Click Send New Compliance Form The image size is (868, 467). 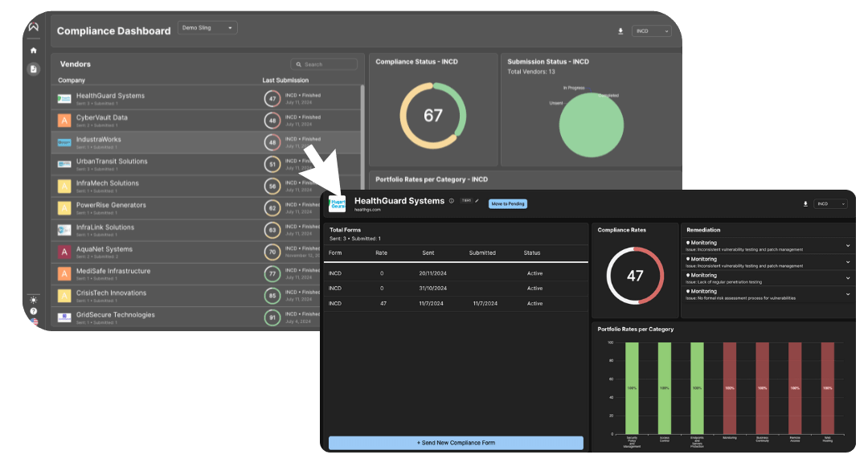tap(454, 442)
